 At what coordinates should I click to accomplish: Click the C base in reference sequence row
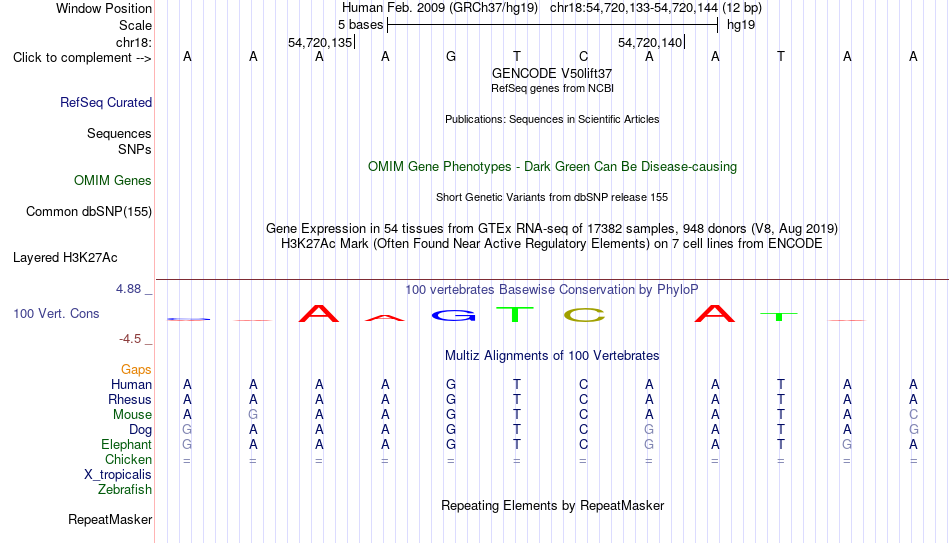point(583,57)
